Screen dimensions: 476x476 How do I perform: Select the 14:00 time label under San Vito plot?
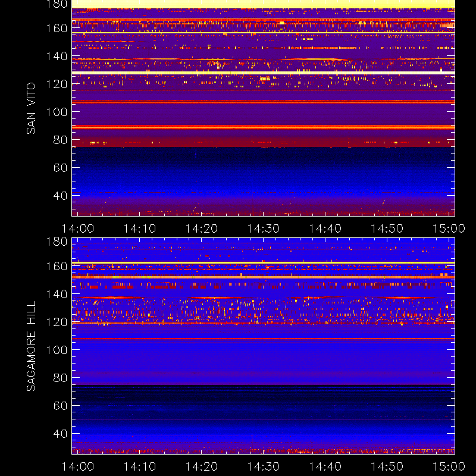click(78, 228)
